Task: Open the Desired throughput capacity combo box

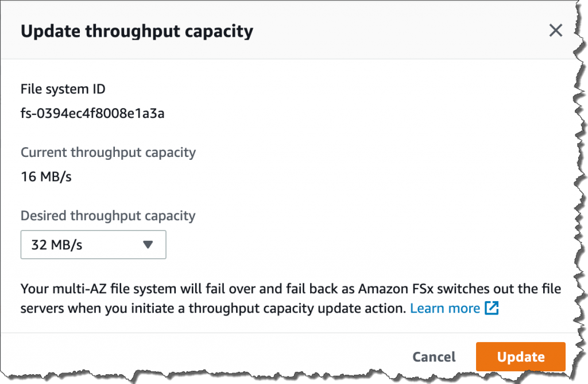Action: 94,245
